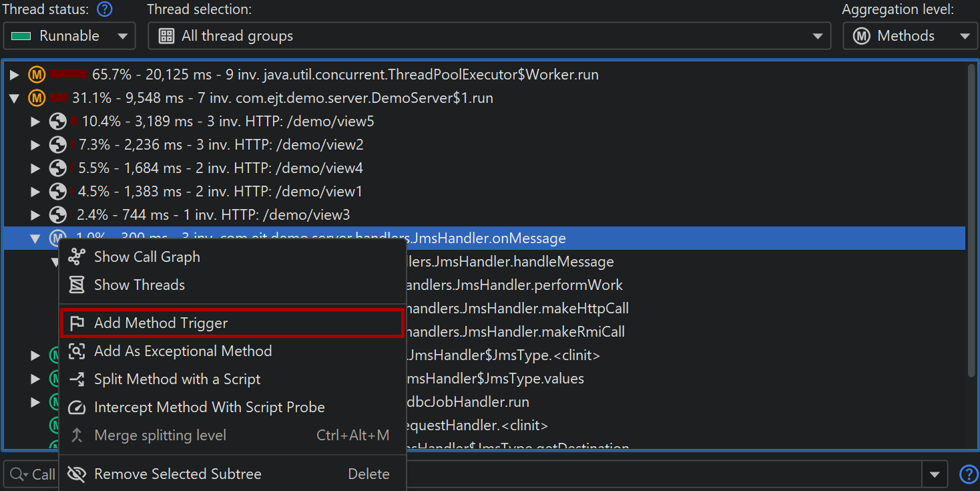
Task: Click the Add As Exceptional Method icon
Action: 77,351
